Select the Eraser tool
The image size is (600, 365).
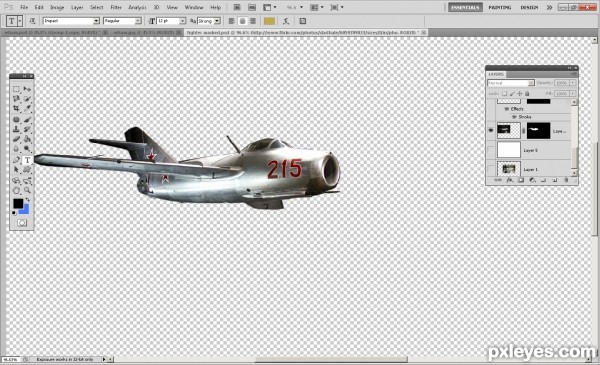point(16,139)
